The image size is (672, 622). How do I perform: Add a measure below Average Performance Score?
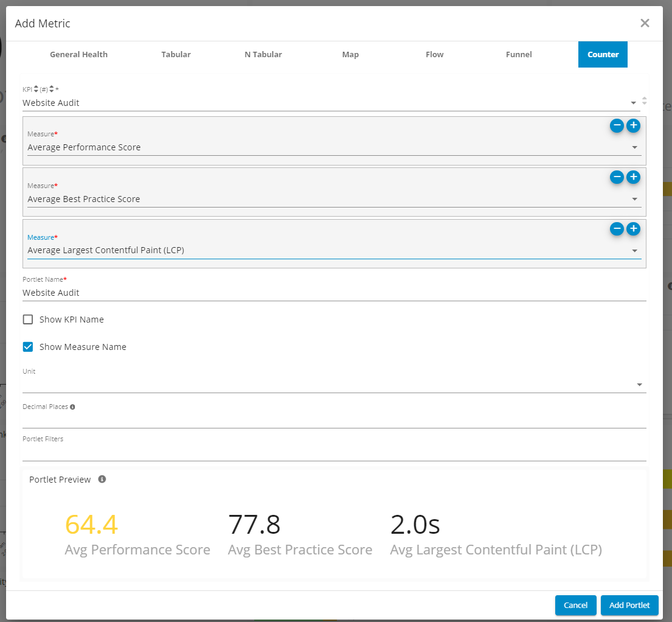[633, 125]
